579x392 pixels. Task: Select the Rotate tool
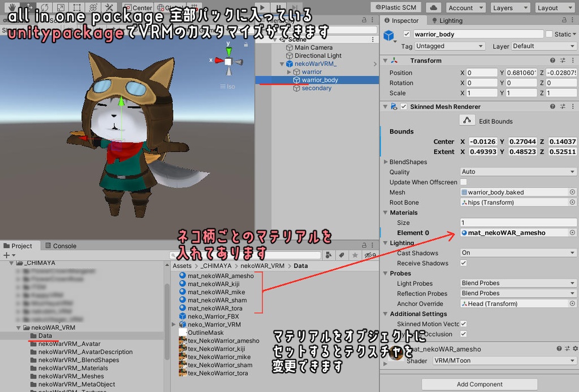pos(45,7)
